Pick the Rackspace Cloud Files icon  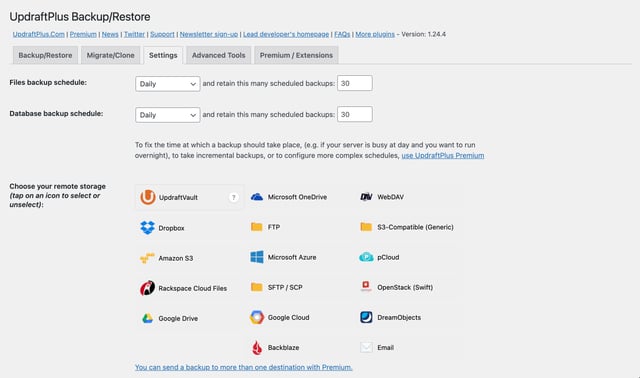tap(147, 288)
